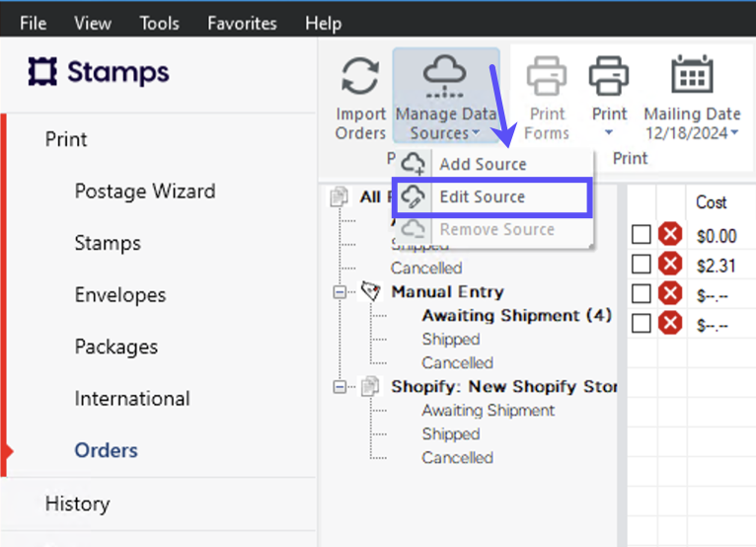Open the Favorites menu
Image resolution: width=756 pixels, height=547 pixels.
coord(242,23)
